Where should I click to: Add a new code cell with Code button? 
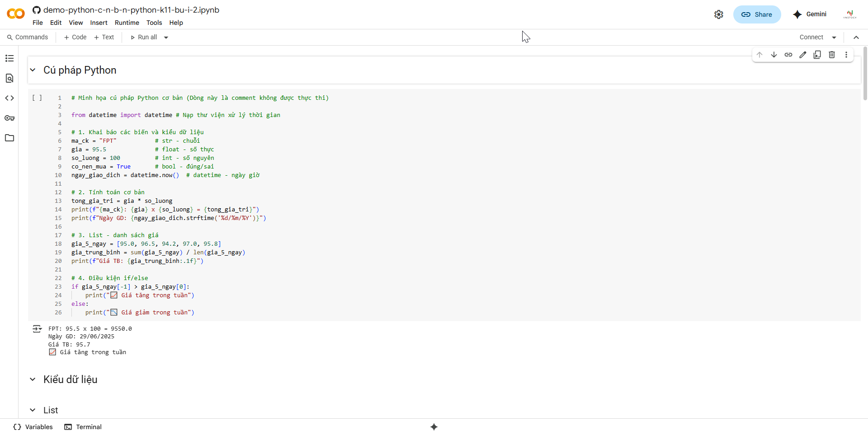74,37
